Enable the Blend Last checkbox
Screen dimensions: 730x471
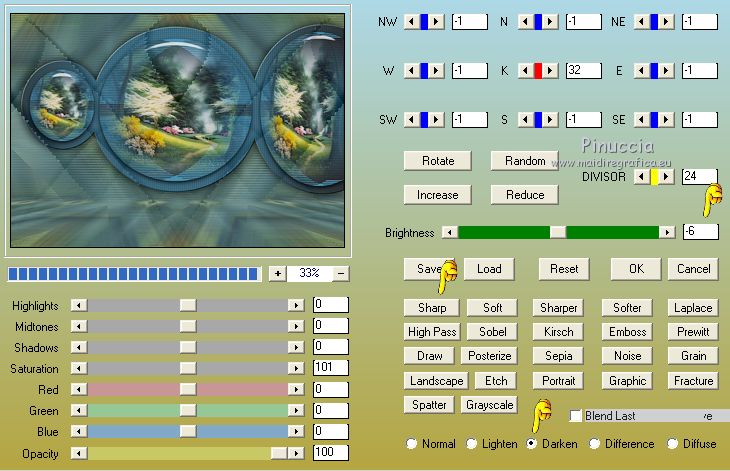576,416
